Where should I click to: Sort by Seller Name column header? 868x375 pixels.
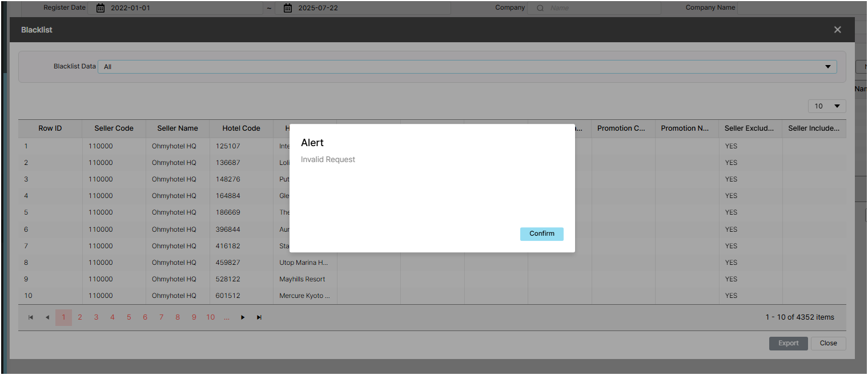point(178,128)
